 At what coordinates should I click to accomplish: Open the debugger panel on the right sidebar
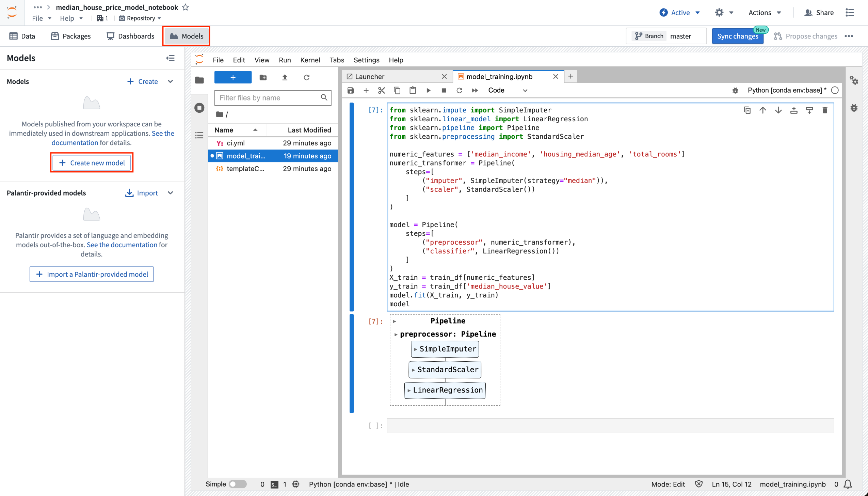click(854, 108)
